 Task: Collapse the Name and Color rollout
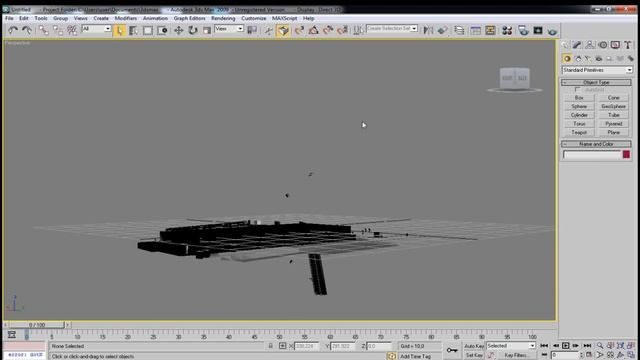pyautogui.click(x=596, y=144)
